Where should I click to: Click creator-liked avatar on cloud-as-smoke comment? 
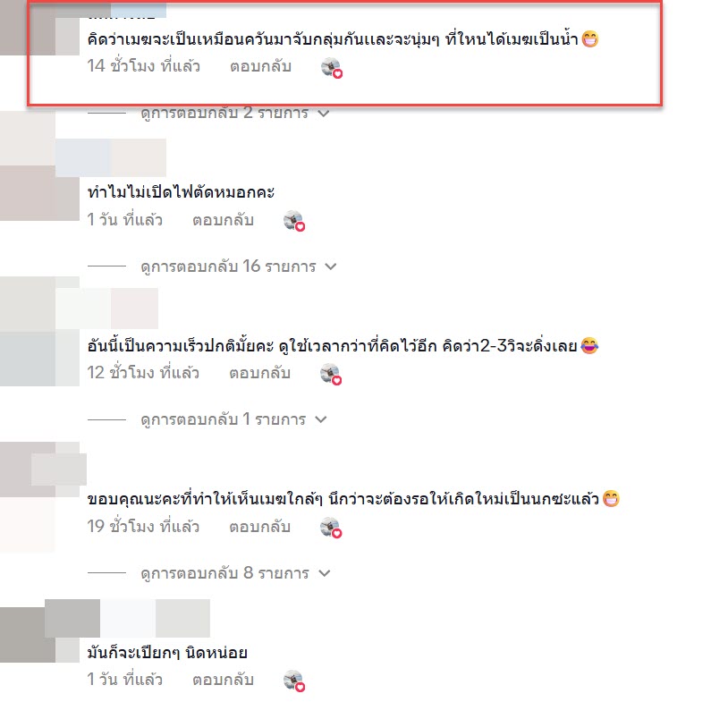332,68
